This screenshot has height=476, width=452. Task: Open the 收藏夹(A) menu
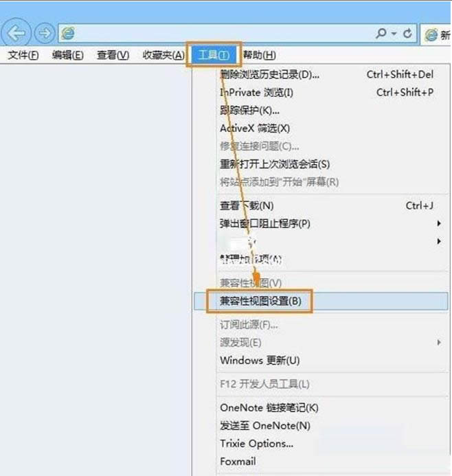coord(163,55)
